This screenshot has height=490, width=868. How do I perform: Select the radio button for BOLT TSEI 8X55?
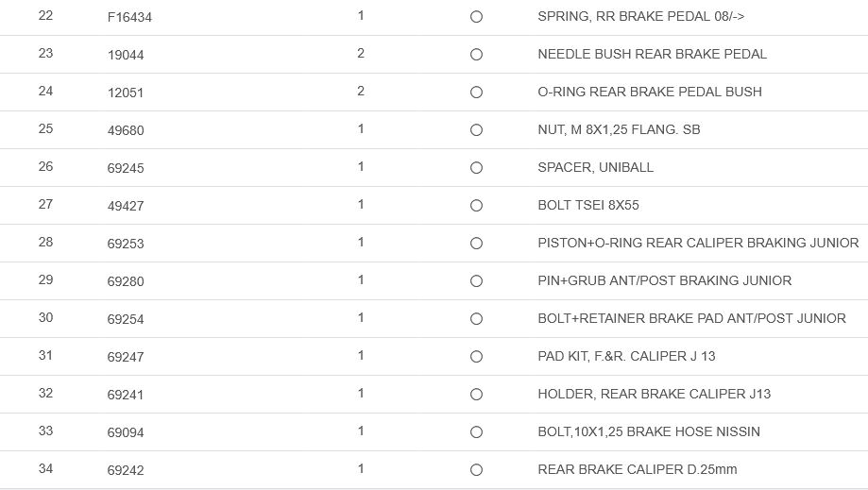(476, 206)
